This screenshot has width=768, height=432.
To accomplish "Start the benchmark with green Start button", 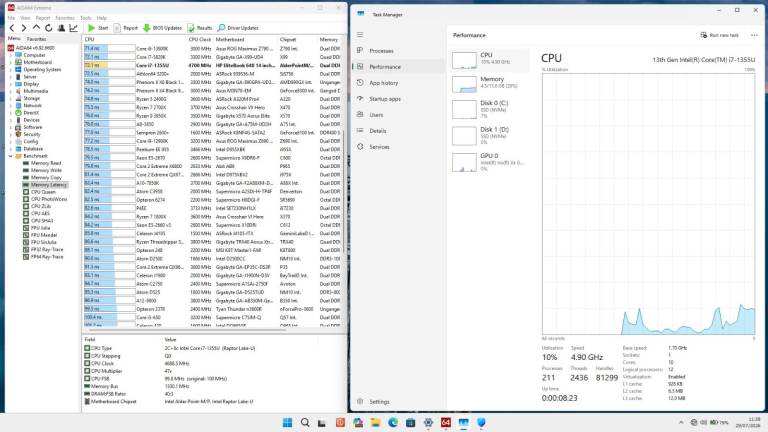I will pyautogui.click(x=98, y=28).
